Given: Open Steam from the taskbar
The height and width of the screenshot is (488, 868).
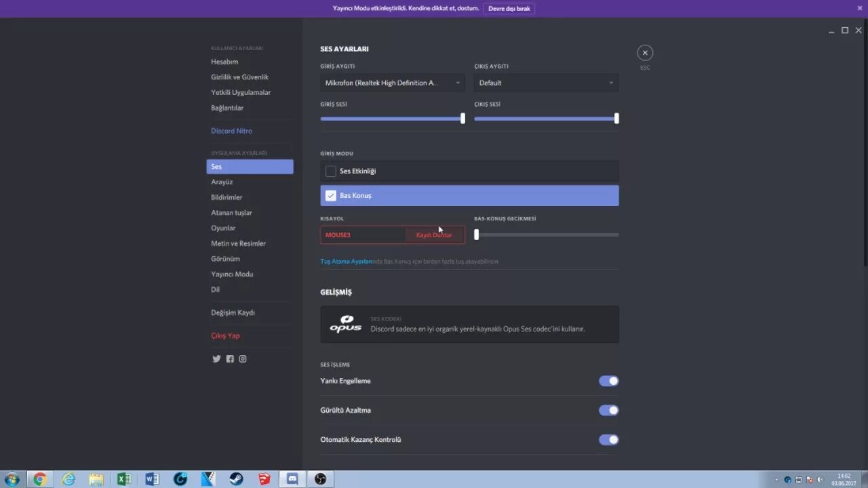Looking at the screenshot, I should coord(236,479).
